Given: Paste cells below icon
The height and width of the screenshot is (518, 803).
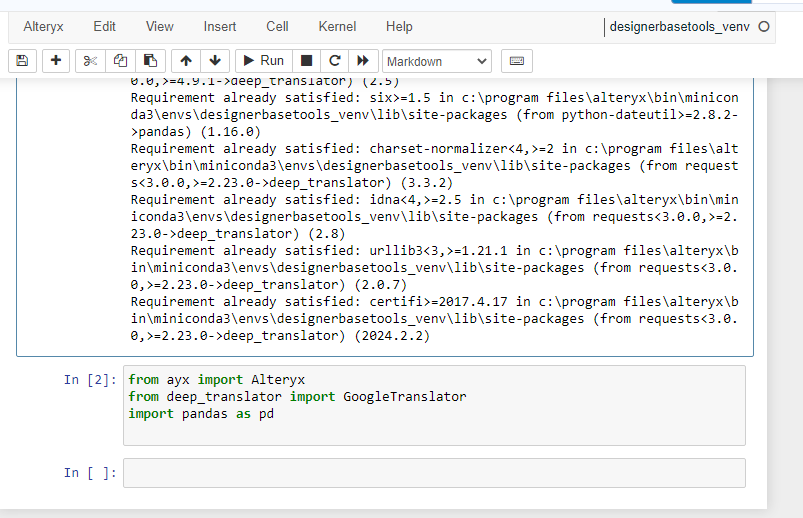Looking at the screenshot, I should coord(150,61).
